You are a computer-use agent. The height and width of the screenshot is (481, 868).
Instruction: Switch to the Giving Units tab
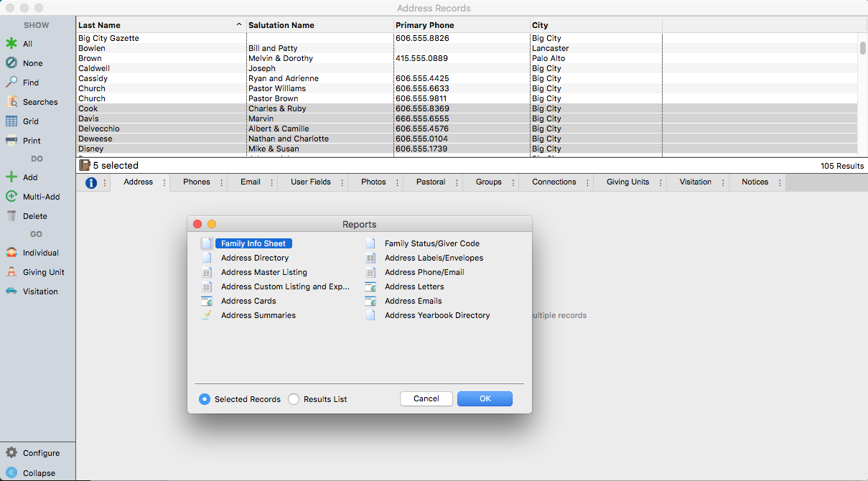627,182
